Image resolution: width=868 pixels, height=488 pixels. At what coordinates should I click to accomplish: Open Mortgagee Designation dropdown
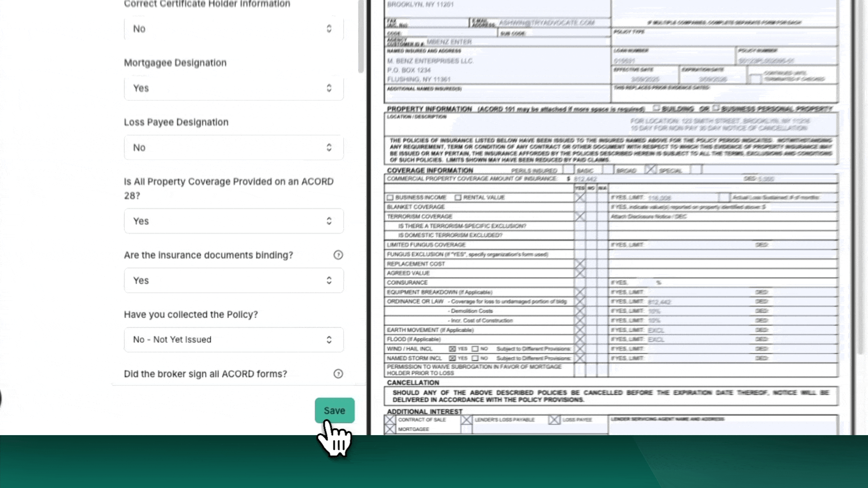point(234,88)
